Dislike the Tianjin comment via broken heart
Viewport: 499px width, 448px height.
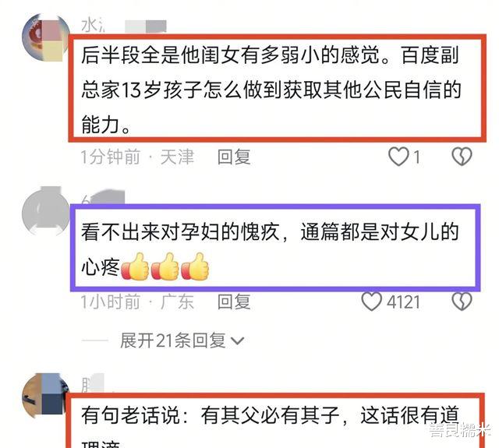point(462,157)
